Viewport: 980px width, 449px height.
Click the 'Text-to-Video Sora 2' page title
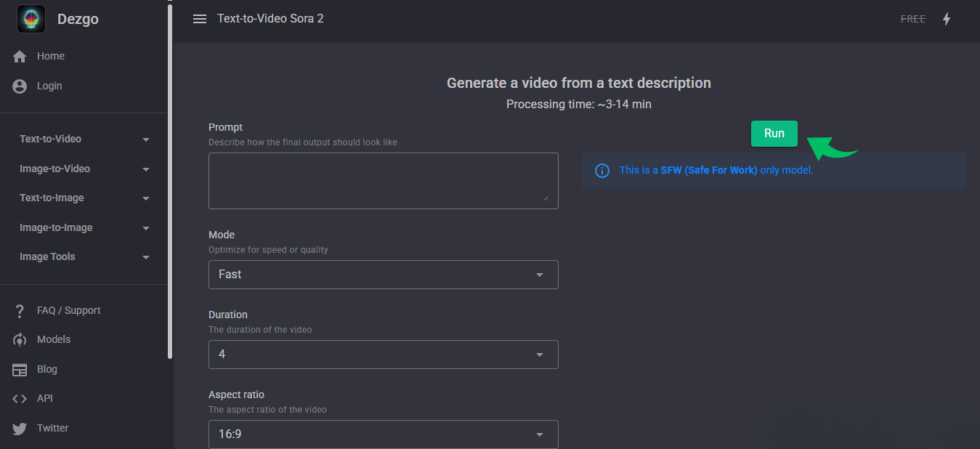pos(271,19)
